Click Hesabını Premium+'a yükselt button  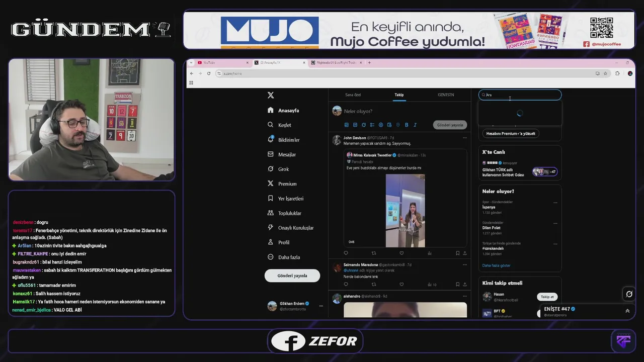pos(511,133)
